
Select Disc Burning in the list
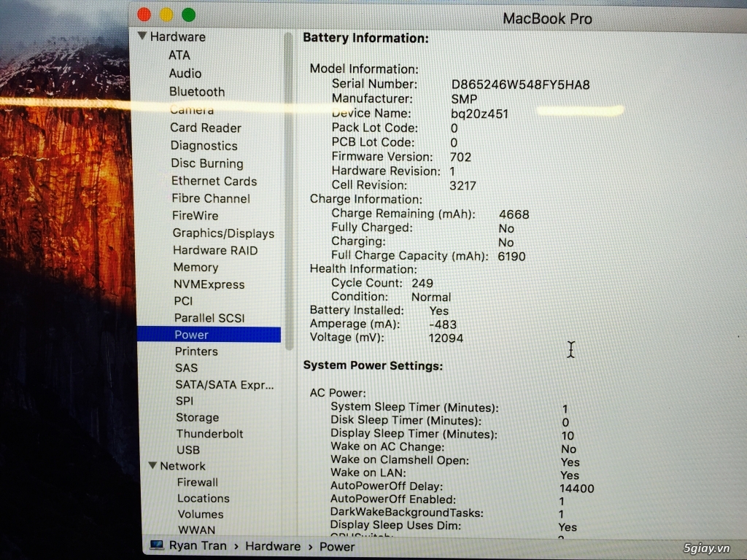pos(206,163)
